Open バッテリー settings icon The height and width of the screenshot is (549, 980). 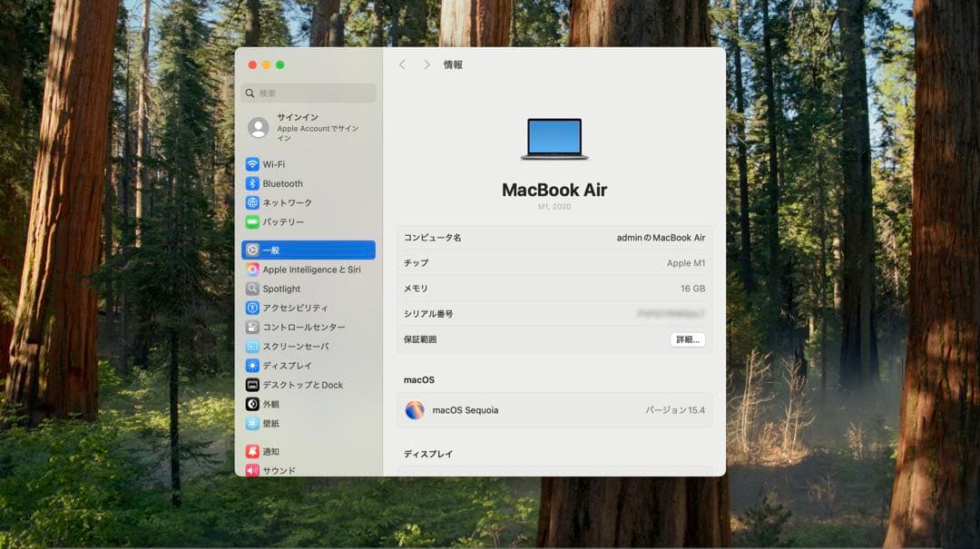[x=255, y=221]
